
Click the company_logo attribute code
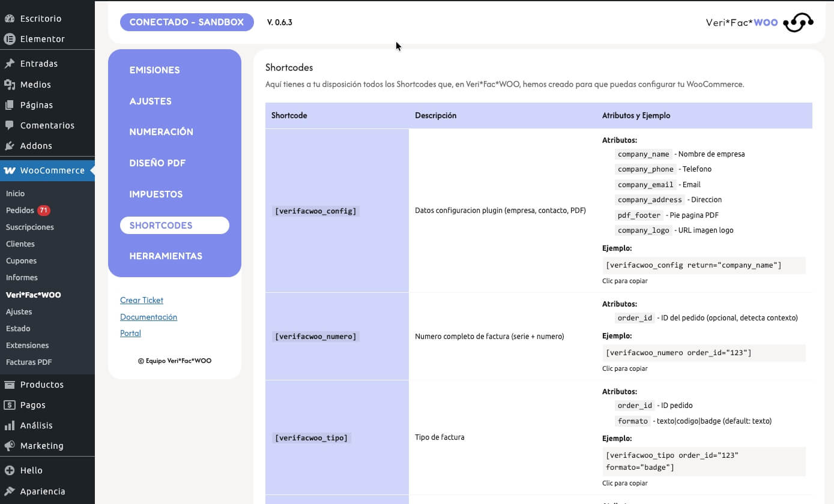pos(644,230)
